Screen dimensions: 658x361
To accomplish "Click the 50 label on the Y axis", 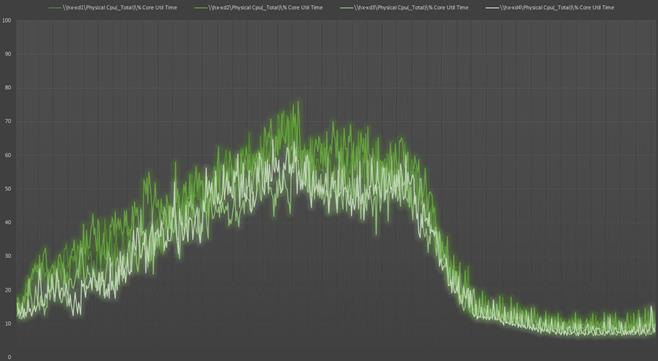I will 8,189.
